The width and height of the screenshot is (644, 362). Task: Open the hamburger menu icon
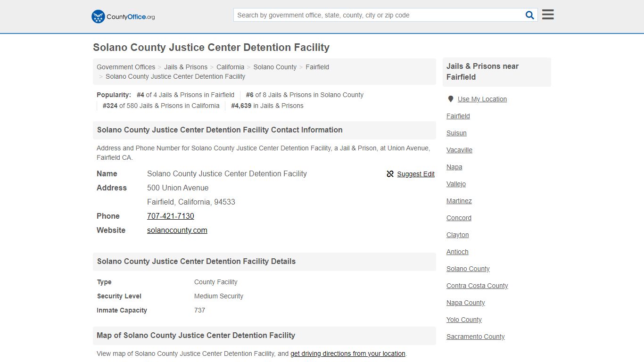tap(548, 15)
